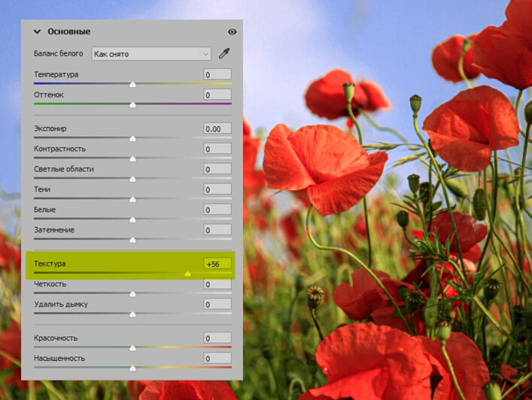
Task: Click the Контрастность label
Action: [x=59, y=149]
